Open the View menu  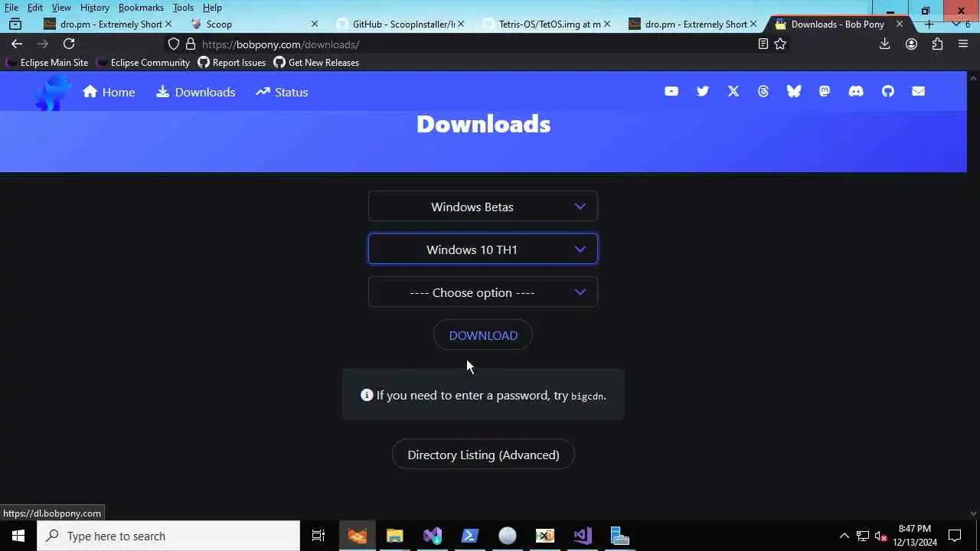point(61,8)
